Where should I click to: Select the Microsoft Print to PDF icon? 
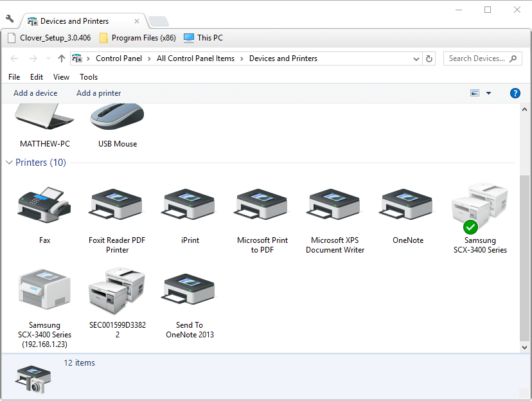262,204
